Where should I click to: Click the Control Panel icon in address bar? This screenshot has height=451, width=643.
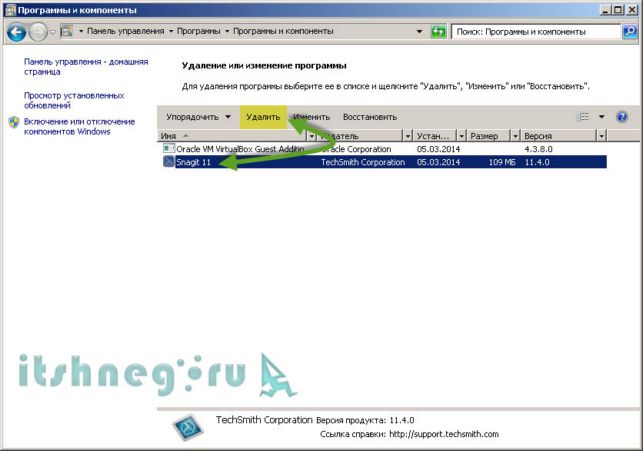click(x=66, y=31)
